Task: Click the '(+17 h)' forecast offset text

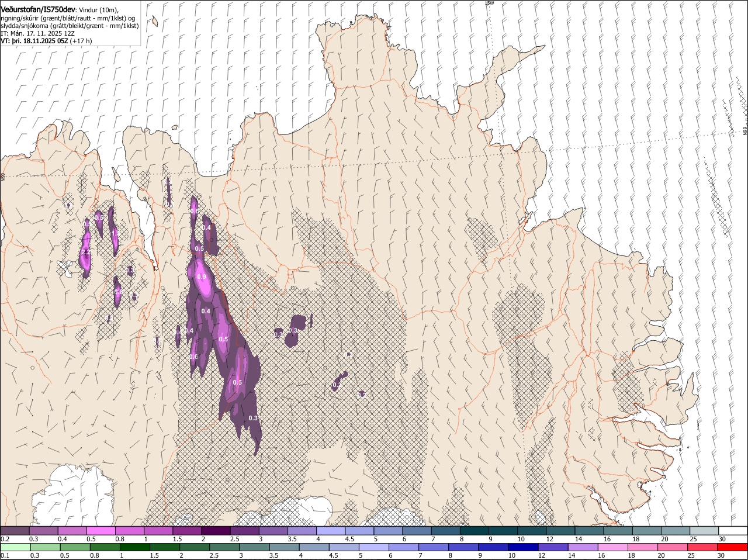Action: (x=81, y=41)
